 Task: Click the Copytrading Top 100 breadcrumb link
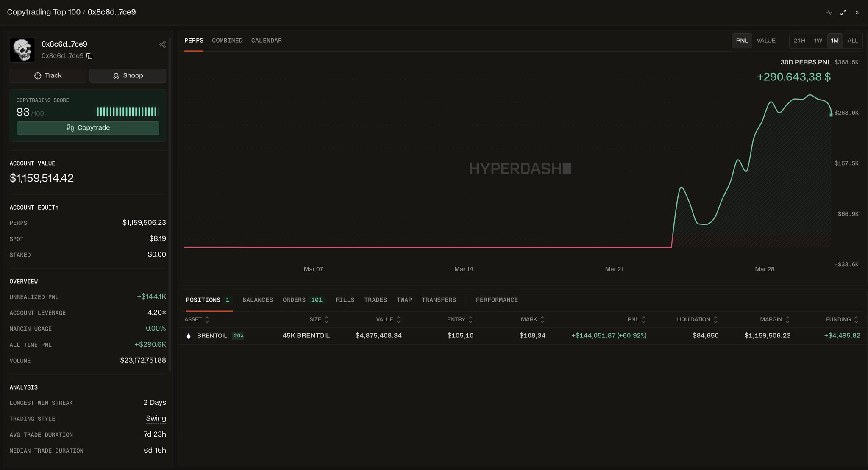point(44,12)
